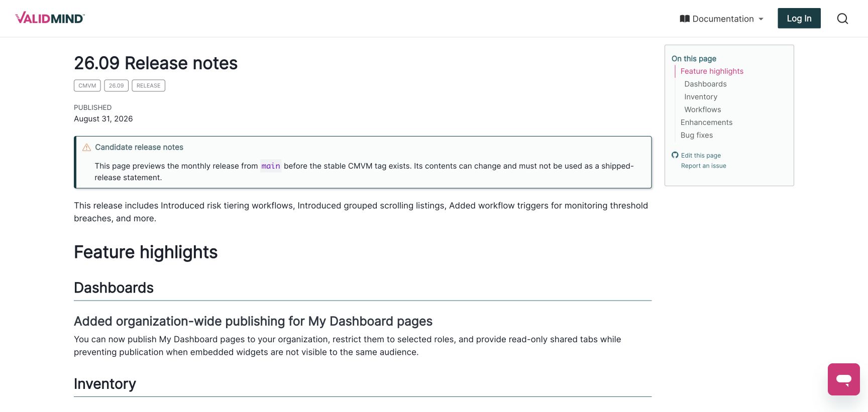868x412 pixels.
Task: Open the pink chat widget
Action: [x=844, y=379]
